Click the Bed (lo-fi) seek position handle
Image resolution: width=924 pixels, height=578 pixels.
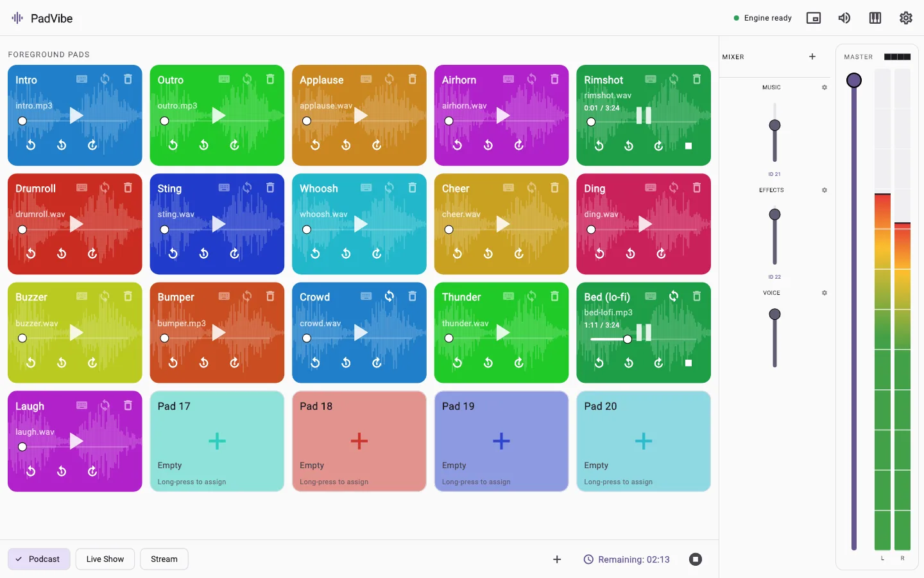pyautogui.click(x=628, y=339)
